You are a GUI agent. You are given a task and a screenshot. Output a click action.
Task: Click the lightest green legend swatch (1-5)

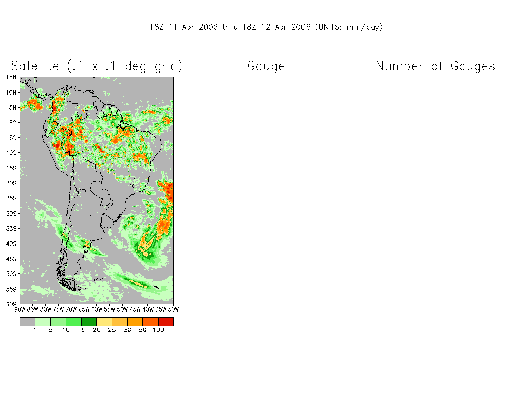click(43, 321)
